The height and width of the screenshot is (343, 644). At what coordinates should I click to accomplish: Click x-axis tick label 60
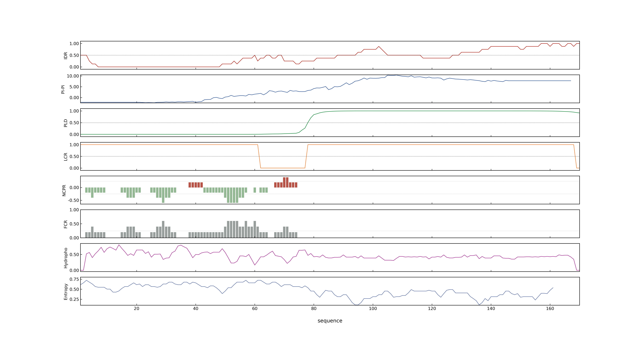[255, 308]
